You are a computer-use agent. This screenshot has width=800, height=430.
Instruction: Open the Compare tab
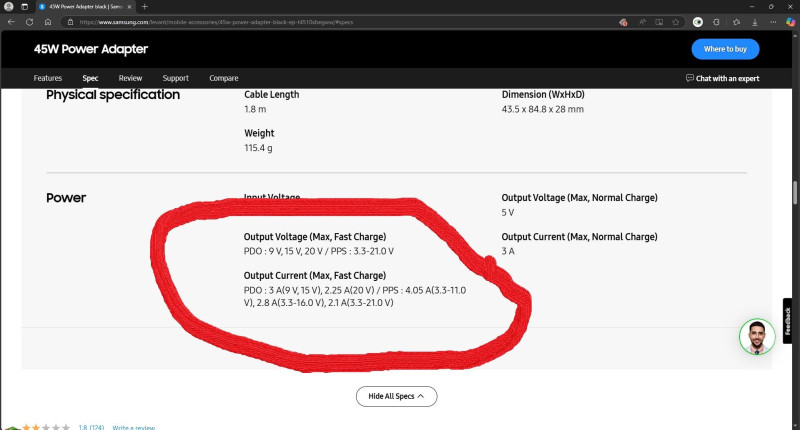tap(223, 78)
